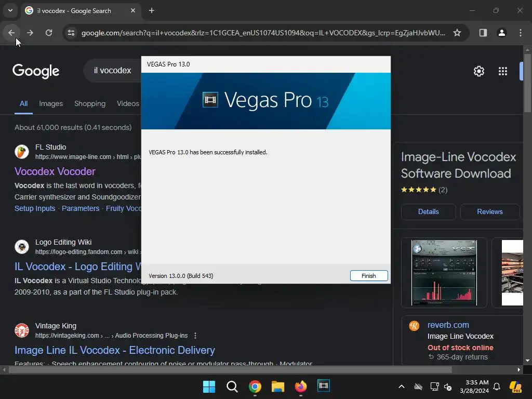Click the address bar URL
The width and height of the screenshot is (532, 399).
[263, 33]
